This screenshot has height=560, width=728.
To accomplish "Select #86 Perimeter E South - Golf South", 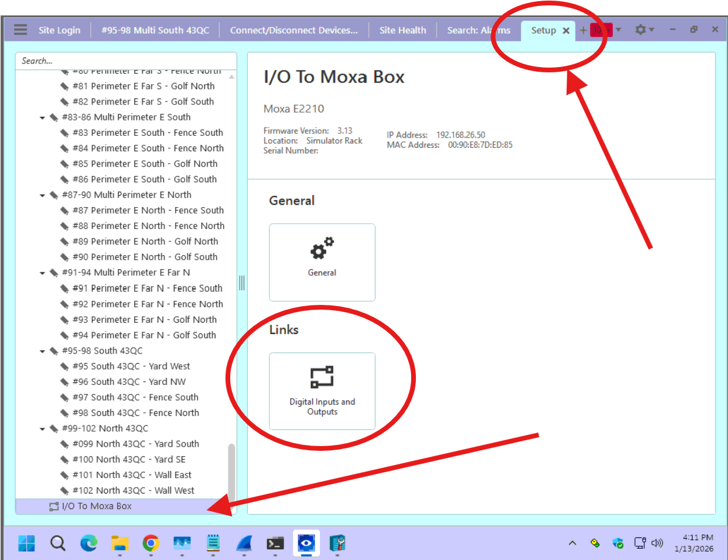I will (144, 179).
